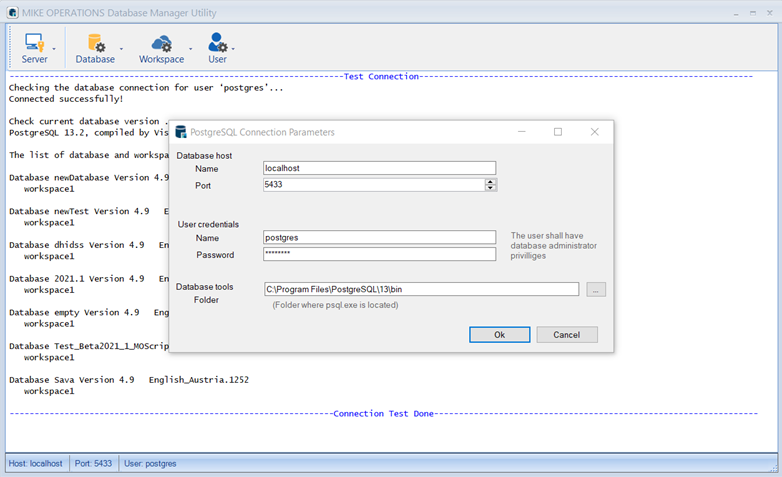This screenshot has width=782, height=477.
Task: Focus the Password field
Action: point(380,254)
